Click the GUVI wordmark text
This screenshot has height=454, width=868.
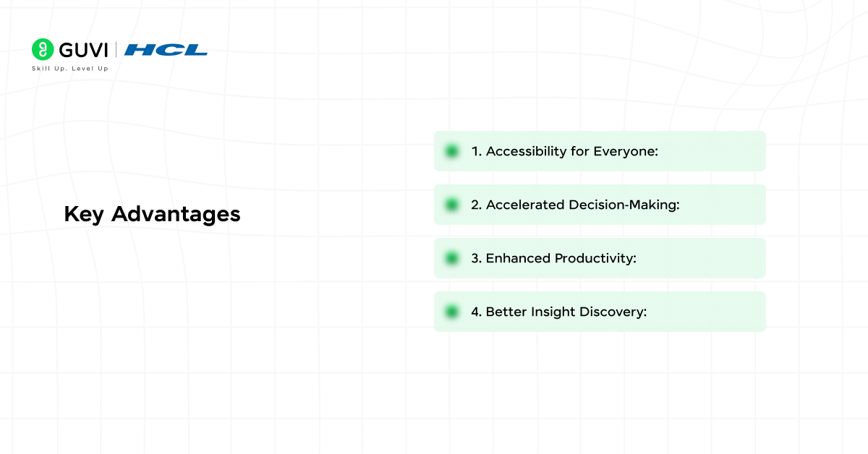83,50
